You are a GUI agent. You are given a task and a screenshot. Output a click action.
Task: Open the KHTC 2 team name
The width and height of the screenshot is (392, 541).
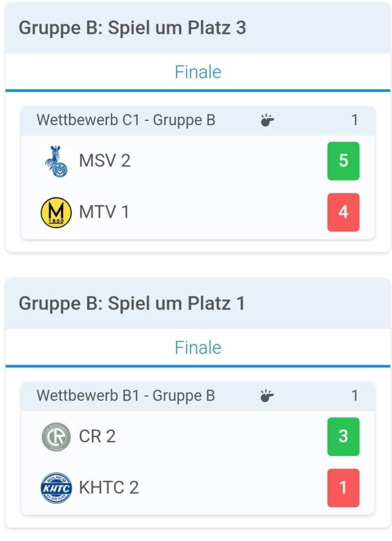109,488
